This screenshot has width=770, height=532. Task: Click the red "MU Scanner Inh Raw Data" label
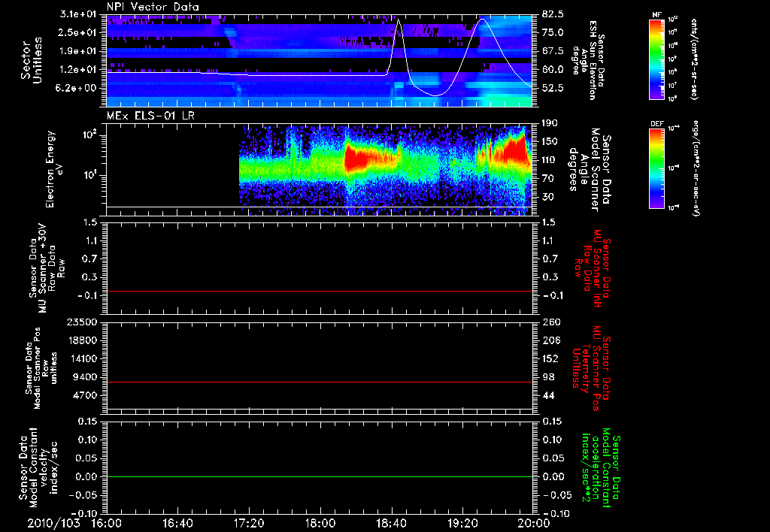[593, 268]
